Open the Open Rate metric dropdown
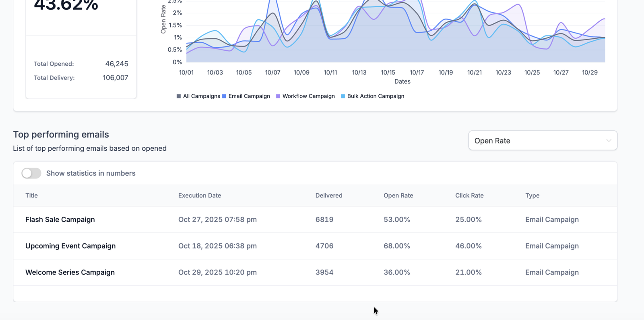The image size is (644, 320). pos(542,141)
